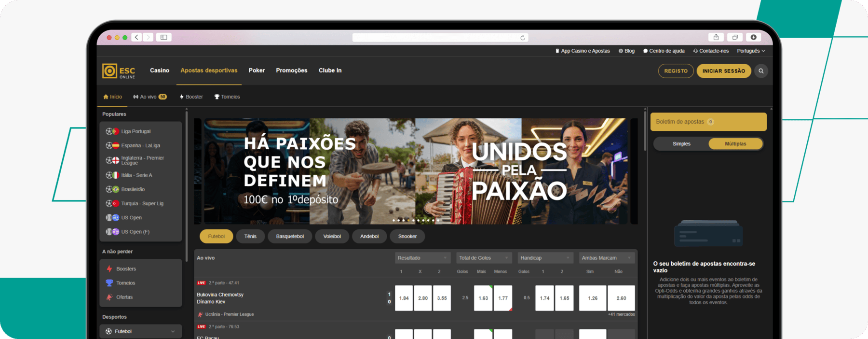Expand the Futebol sports category
This screenshot has width=868, height=339.
(x=140, y=331)
